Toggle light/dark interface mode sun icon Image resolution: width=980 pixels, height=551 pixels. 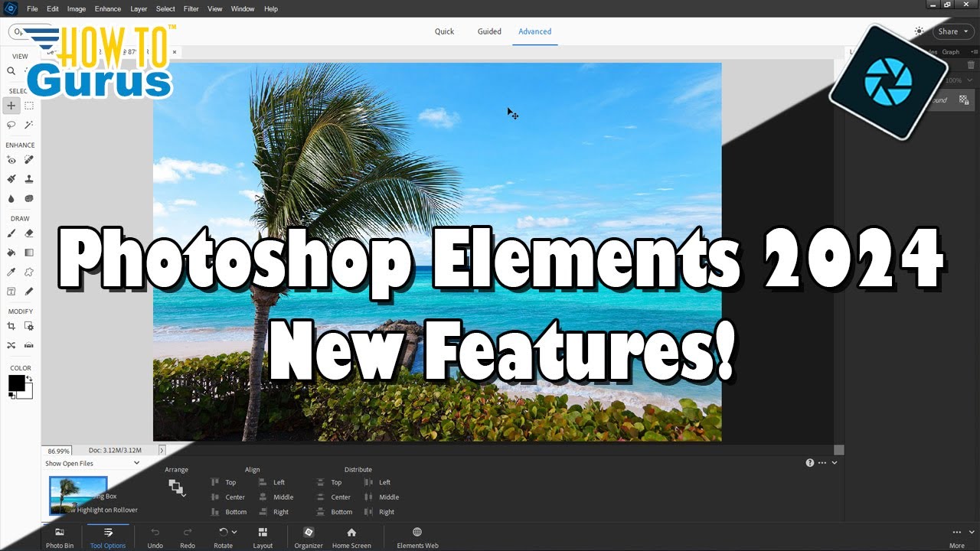tap(919, 31)
